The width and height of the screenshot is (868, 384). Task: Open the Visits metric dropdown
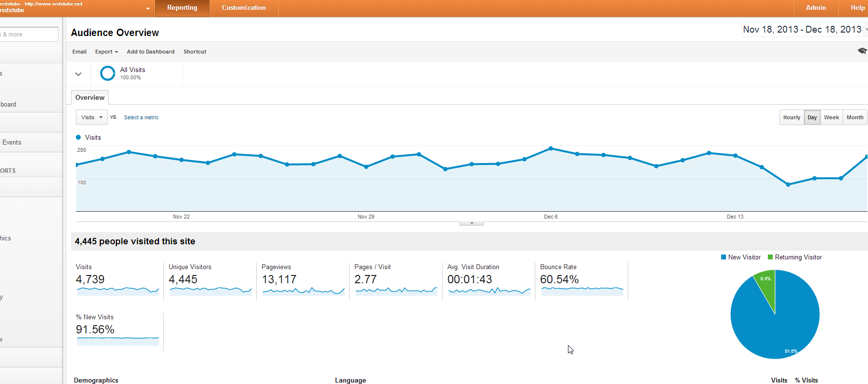pos(91,117)
